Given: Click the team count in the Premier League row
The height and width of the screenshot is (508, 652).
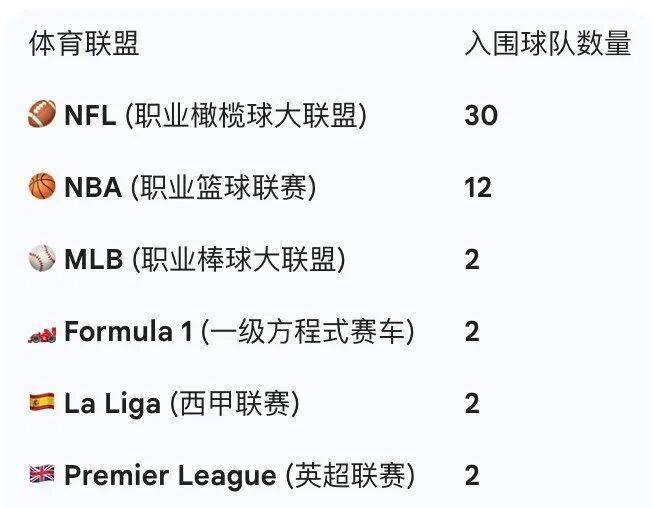Looking at the screenshot, I should coord(472,476).
